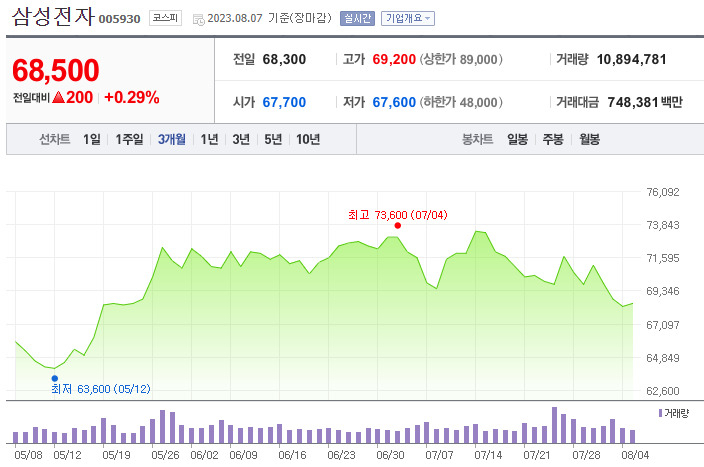Click the 거래대금 value 748,381
The height and width of the screenshot is (467, 704).
pos(633,102)
